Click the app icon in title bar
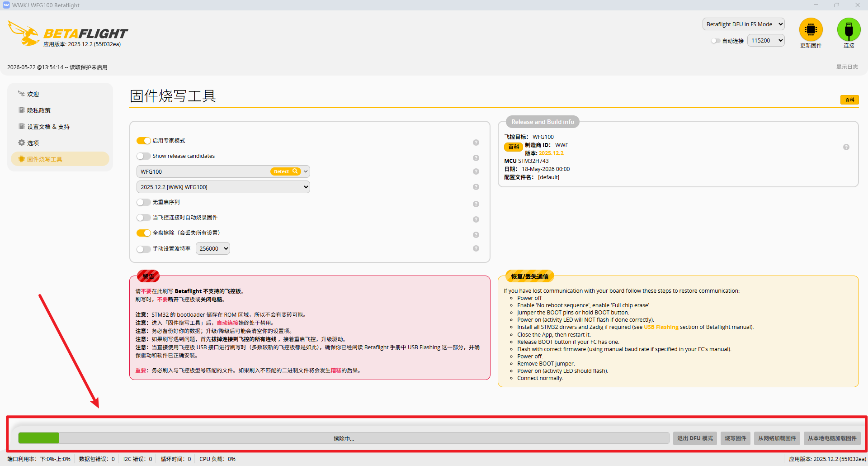The height and width of the screenshot is (466, 868). tap(6, 5)
